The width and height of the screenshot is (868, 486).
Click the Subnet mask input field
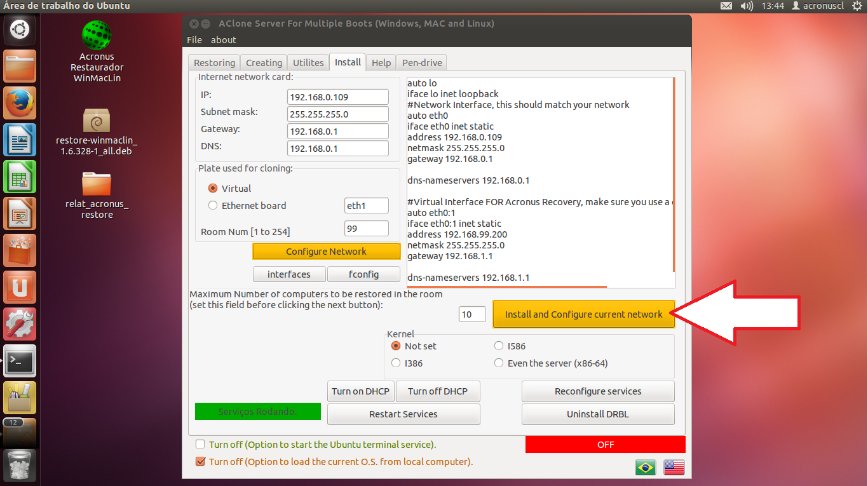pos(337,114)
